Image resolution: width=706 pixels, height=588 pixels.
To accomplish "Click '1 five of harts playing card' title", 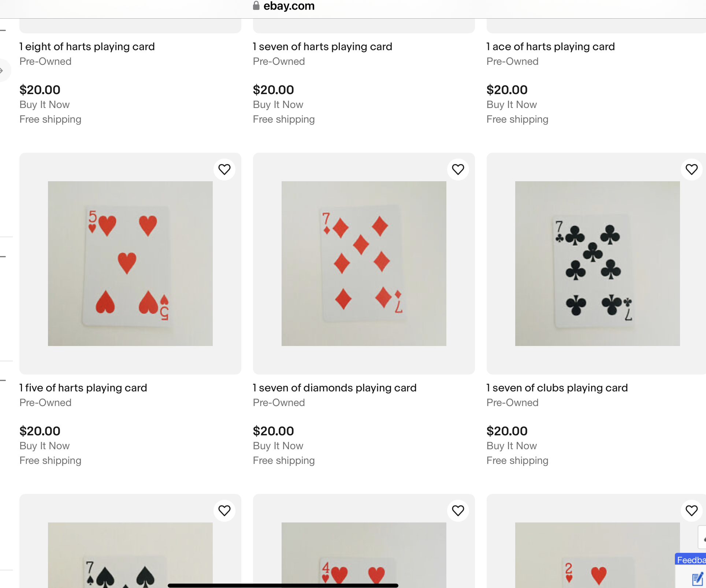I will click(x=83, y=388).
